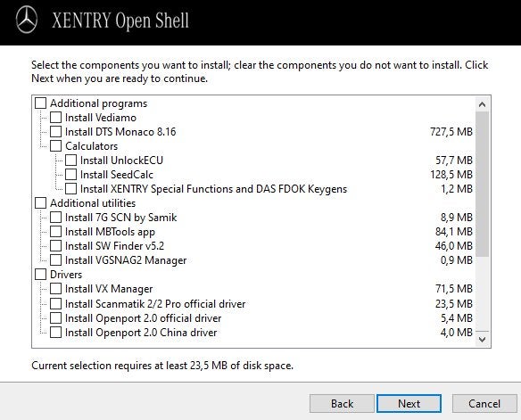The width and height of the screenshot is (521, 420).
Task: Click the 71,5 MB size value
Action: click(x=454, y=289)
